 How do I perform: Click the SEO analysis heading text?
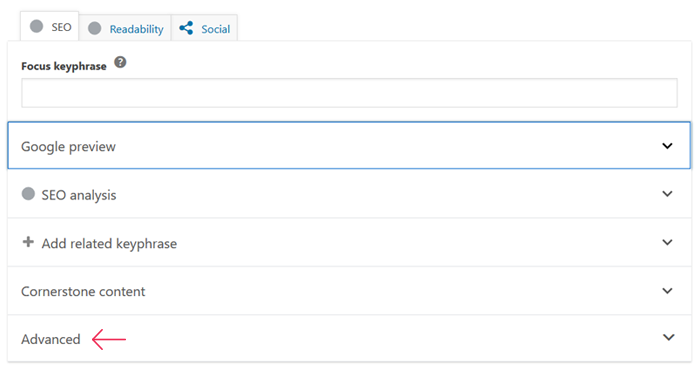click(79, 195)
